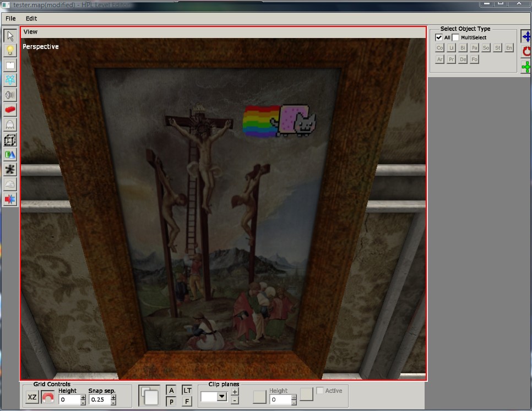Select the Primitives tool shapes icon

[x=10, y=155]
